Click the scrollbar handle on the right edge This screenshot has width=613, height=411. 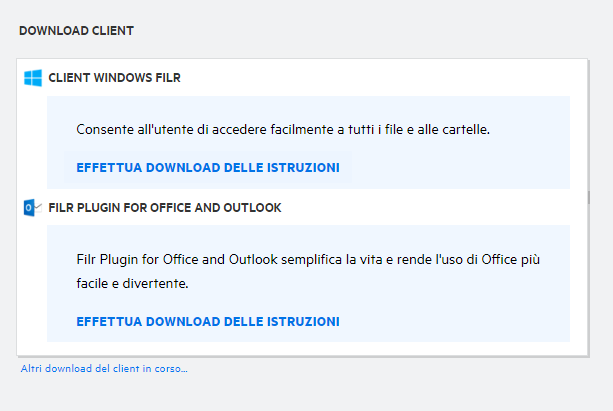(589, 197)
